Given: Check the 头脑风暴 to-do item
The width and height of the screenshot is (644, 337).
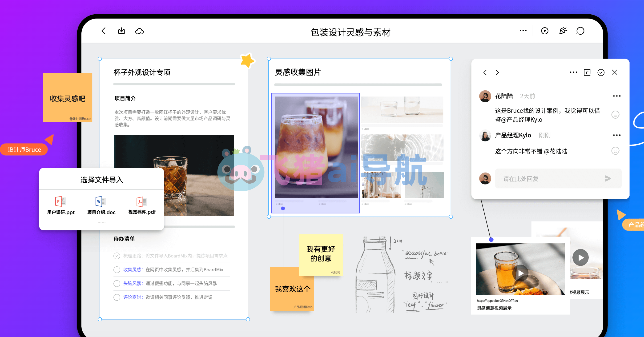Looking at the screenshot, I should pyautogui.click(x=117, y=283).
